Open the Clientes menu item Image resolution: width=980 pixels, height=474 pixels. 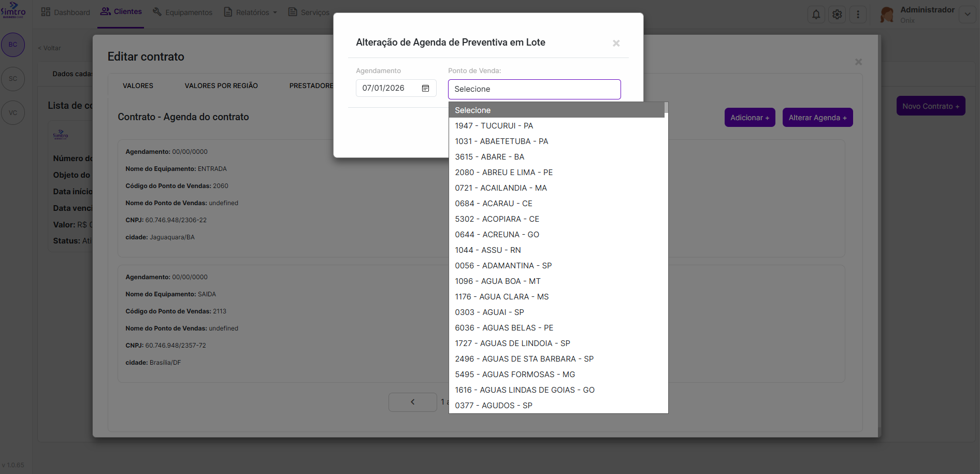tap(121, 12)
